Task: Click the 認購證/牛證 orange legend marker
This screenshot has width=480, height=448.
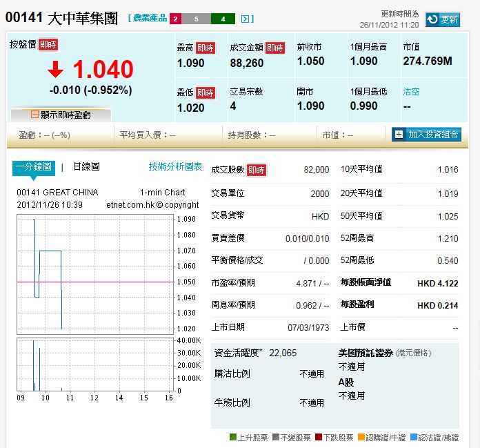Action: [361, 437]
